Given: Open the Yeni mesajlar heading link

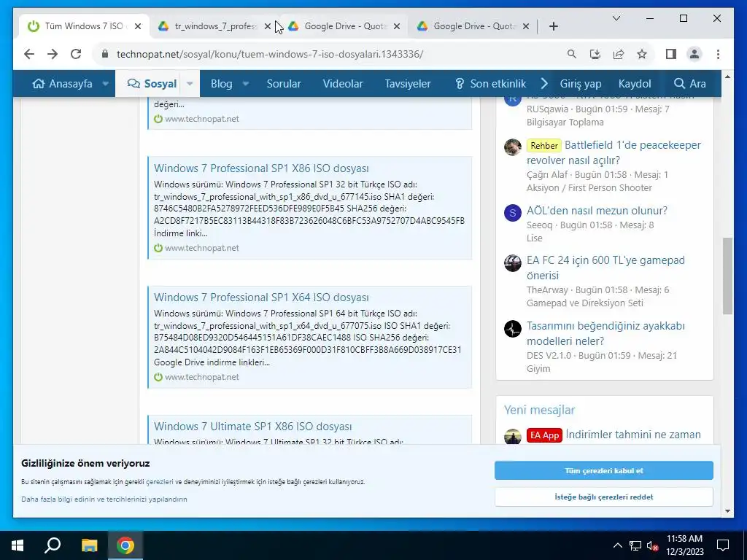Looking at the screenshot, I should [x=539, y=410].
